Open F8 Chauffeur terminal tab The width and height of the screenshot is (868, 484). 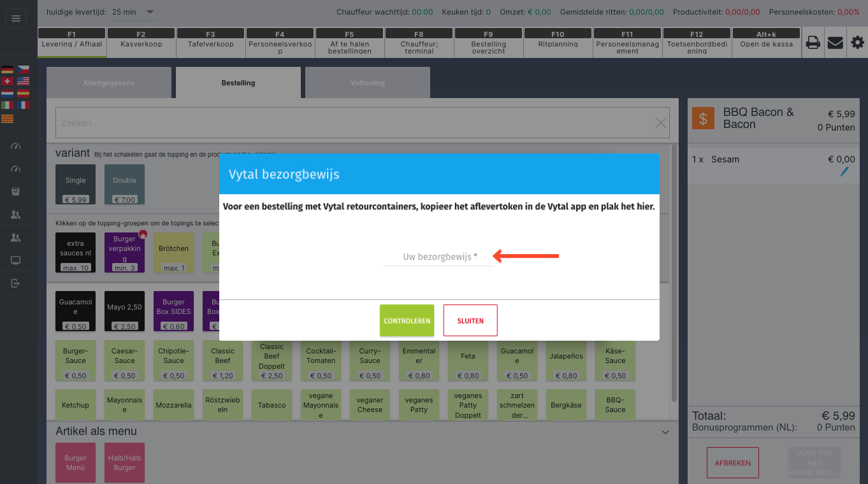pos(419,43)
